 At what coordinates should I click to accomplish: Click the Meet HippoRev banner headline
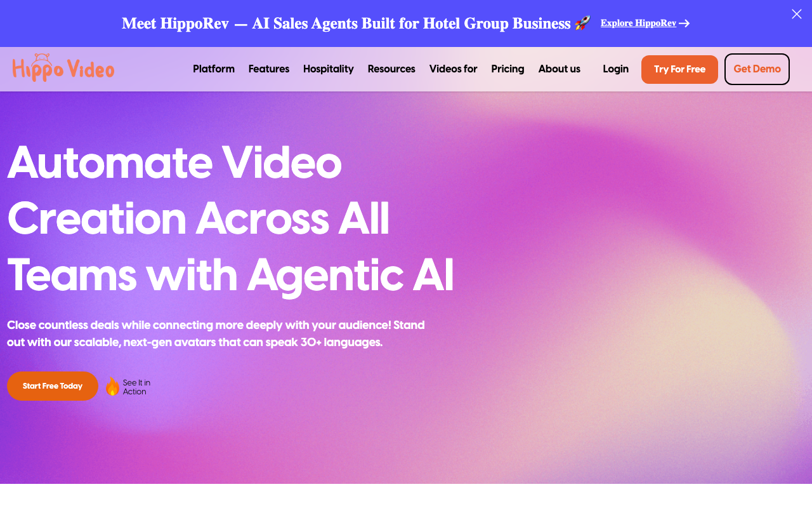coord(356,23)
